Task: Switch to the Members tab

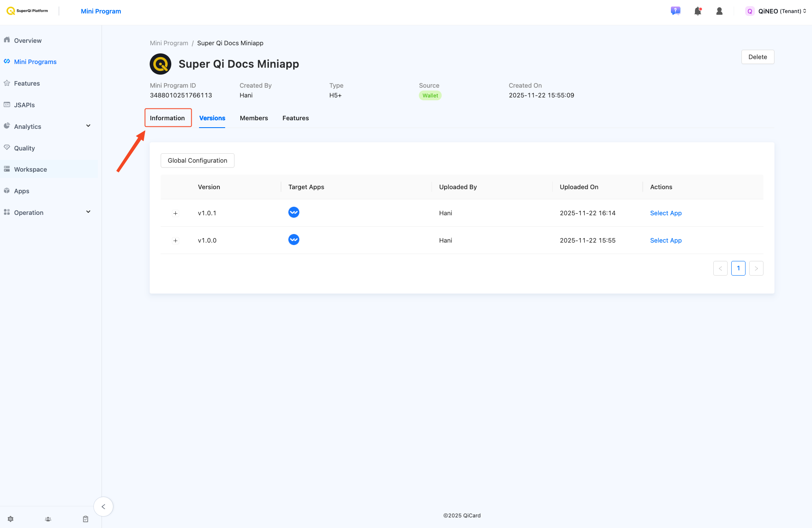Action: coord(254,118)
